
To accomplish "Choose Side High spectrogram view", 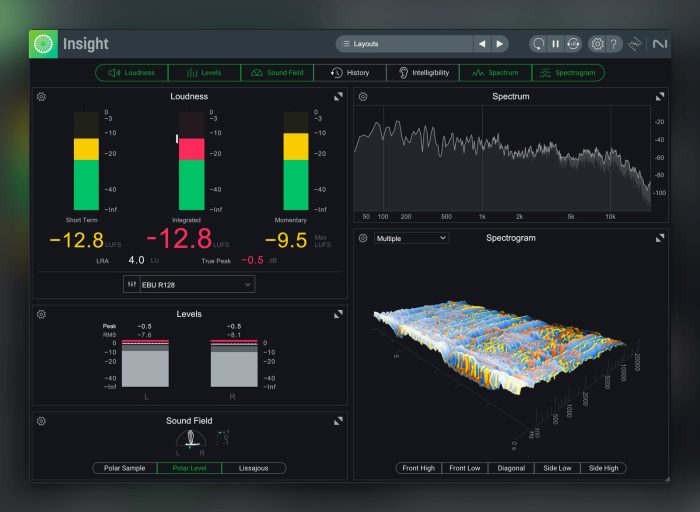I will coord(604,468).
